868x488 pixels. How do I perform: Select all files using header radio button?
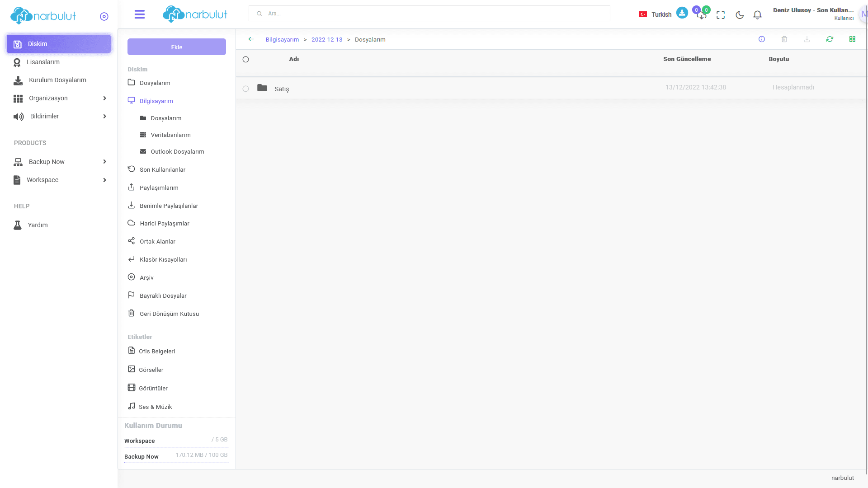point(245,59)
